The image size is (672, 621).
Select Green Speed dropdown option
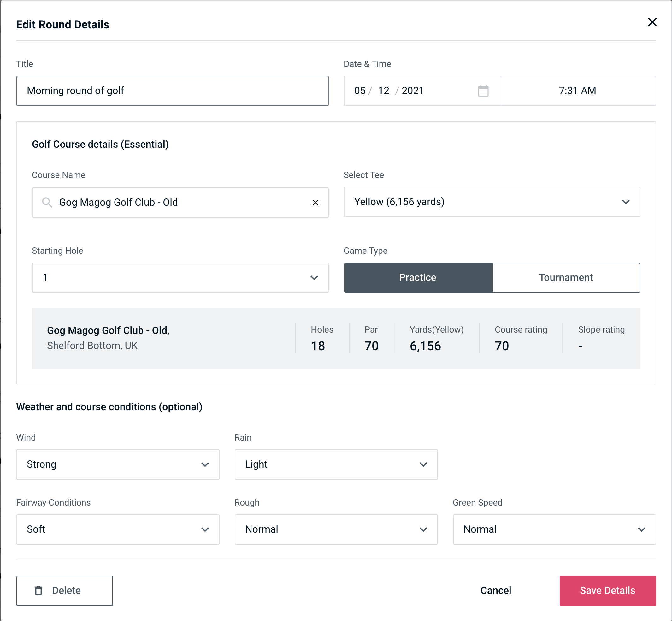554,529
